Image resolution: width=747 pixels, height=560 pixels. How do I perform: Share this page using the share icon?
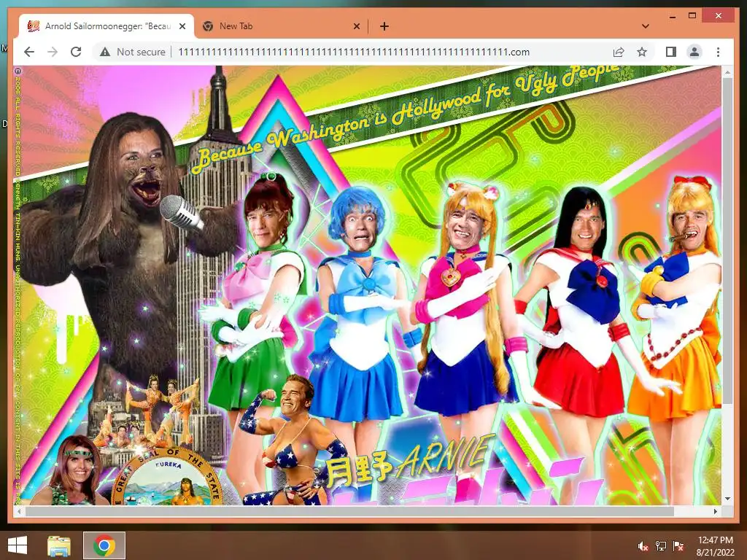click(619, 52)
